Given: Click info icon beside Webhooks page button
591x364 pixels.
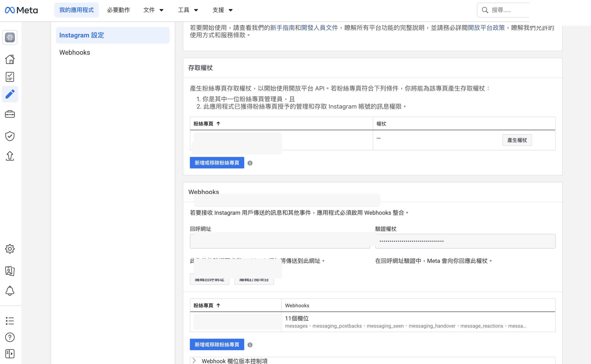Looking at the screenshot, I should (x=250, y=345).
